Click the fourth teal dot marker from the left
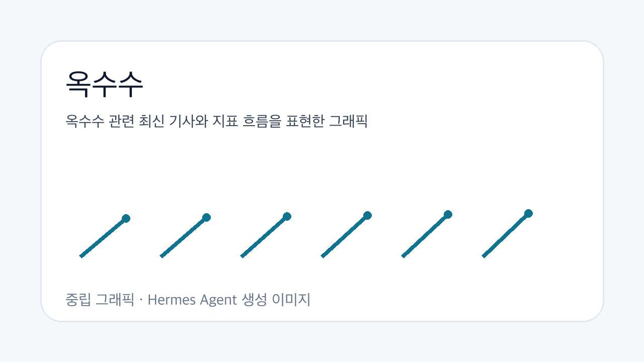This screenshot has height=362, width=644. click(x=367, y=215)
